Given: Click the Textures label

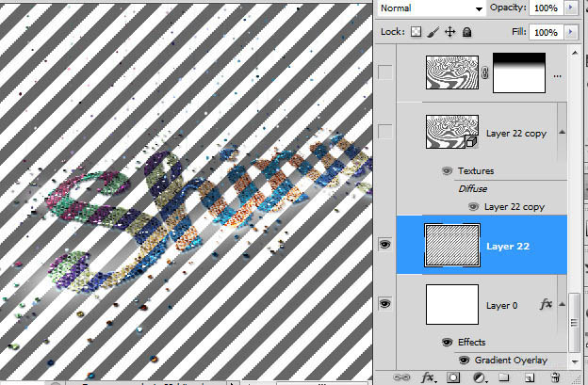Looking at the screenshot, I should pos(476,171).
